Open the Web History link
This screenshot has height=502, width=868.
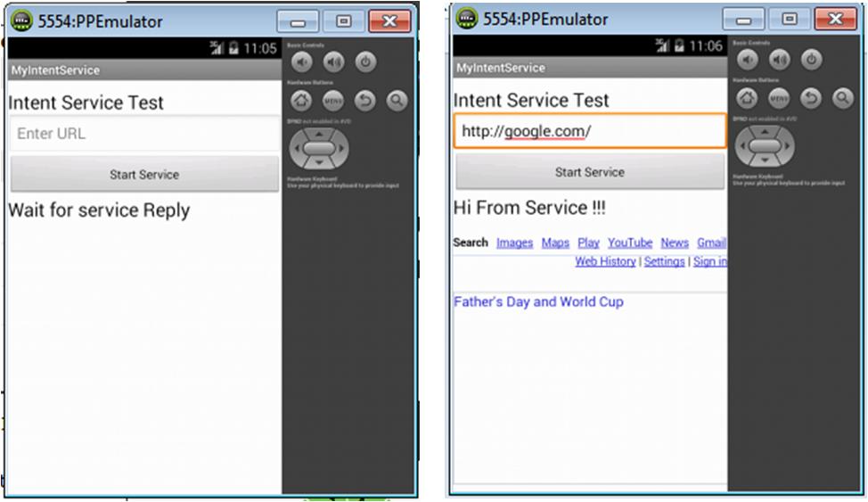[605, 261]
